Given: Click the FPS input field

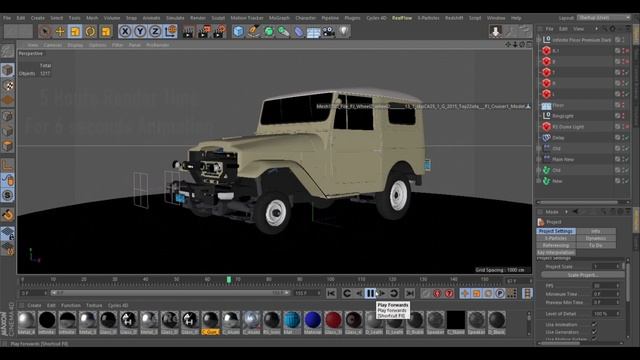Looking at the screenshot, I should [x=605, y=286].
